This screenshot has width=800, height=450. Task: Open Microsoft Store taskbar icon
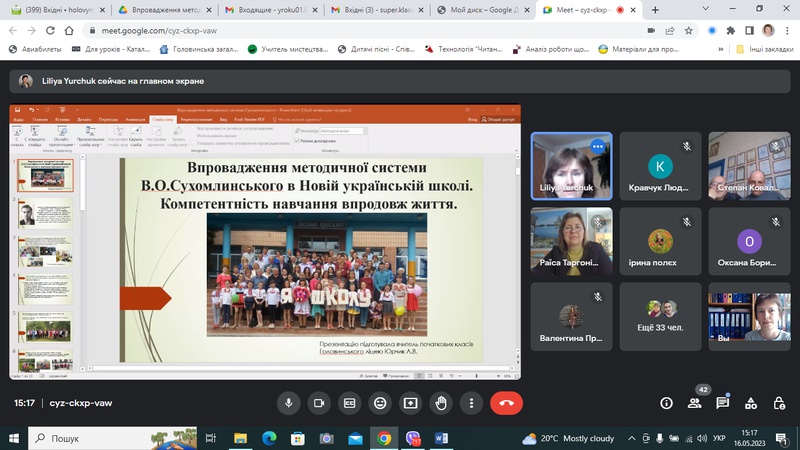pos(298,438)
